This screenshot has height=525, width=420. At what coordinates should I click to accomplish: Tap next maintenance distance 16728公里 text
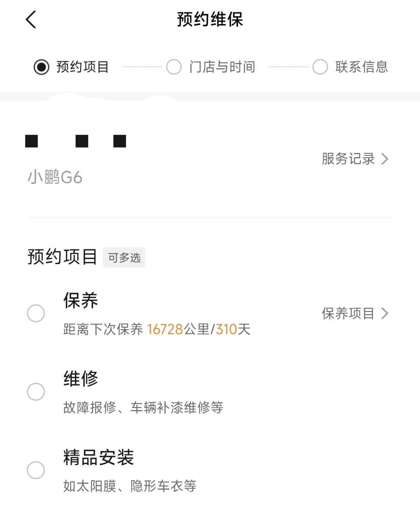pos(178,329)
